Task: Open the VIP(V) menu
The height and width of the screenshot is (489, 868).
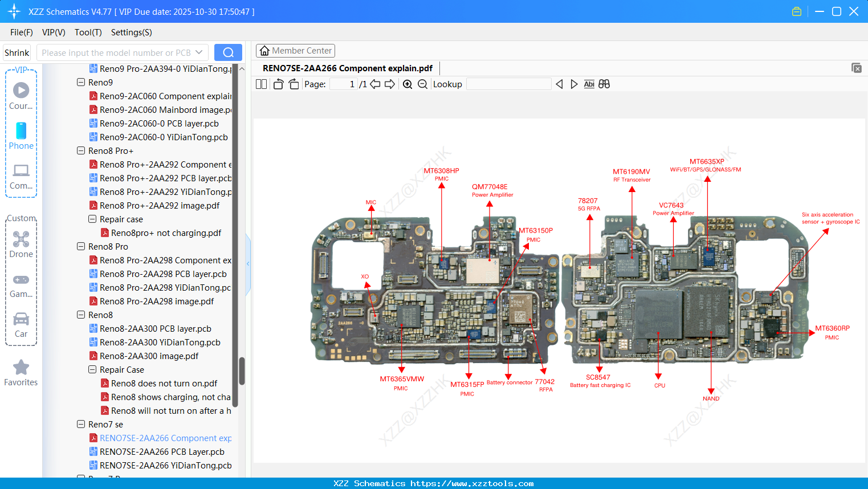Action: coord(53,32)
